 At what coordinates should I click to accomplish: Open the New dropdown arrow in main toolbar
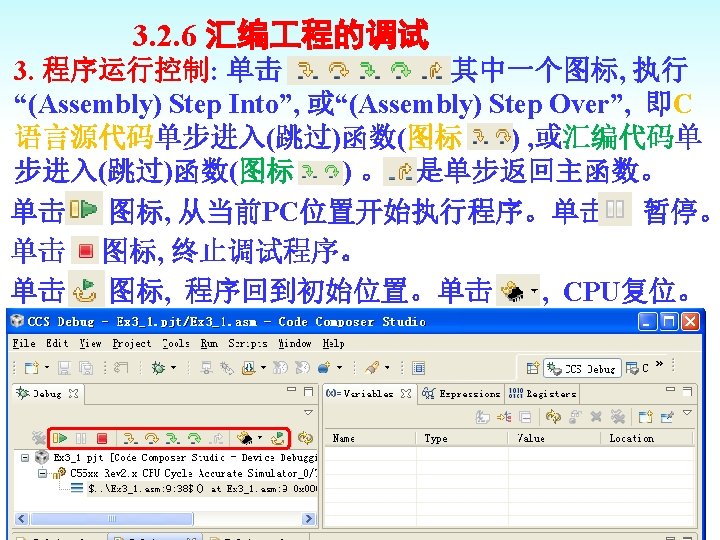47,367
